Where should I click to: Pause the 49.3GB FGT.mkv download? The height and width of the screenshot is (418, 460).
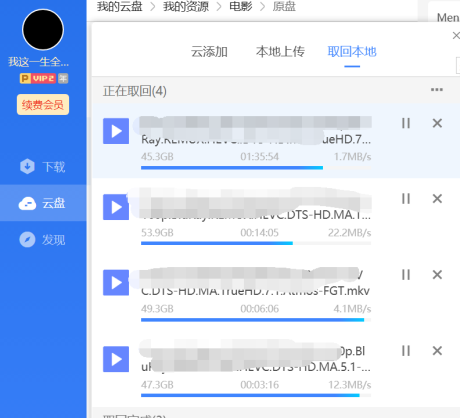(406, 275)
